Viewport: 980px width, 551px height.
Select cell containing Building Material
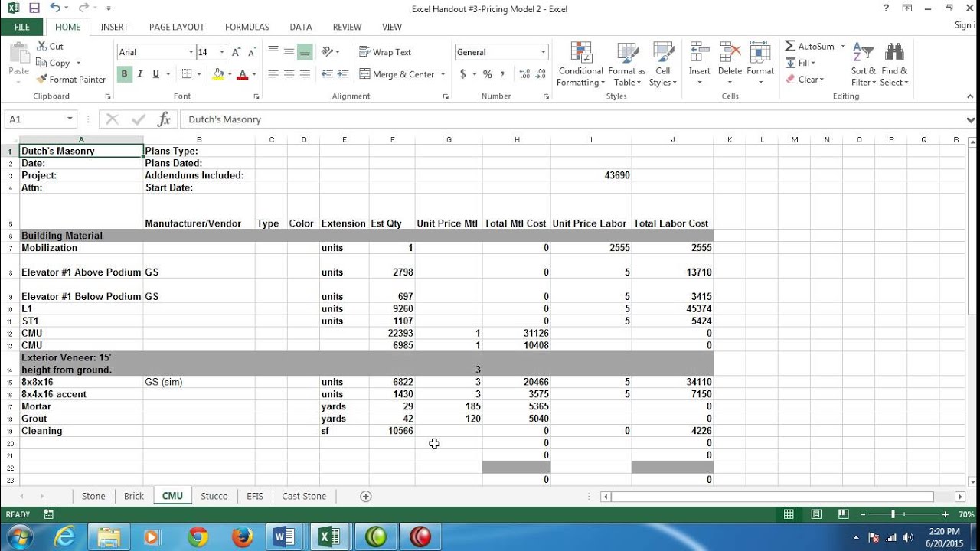(81, 236)
